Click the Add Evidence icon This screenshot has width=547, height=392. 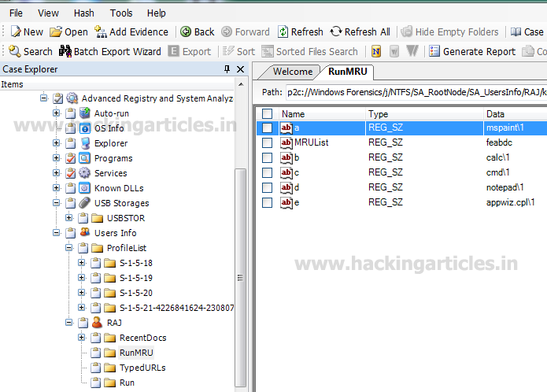101,31
